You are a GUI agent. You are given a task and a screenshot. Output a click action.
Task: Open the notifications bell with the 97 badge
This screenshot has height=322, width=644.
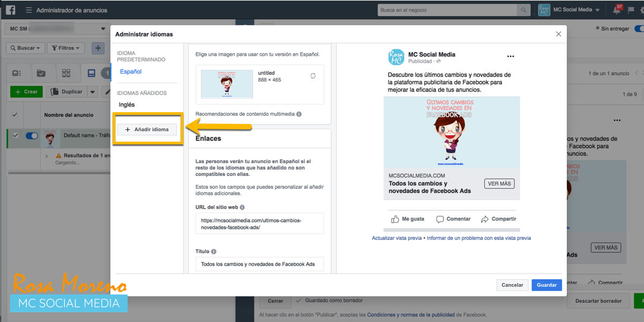click(x=617, y=10)
